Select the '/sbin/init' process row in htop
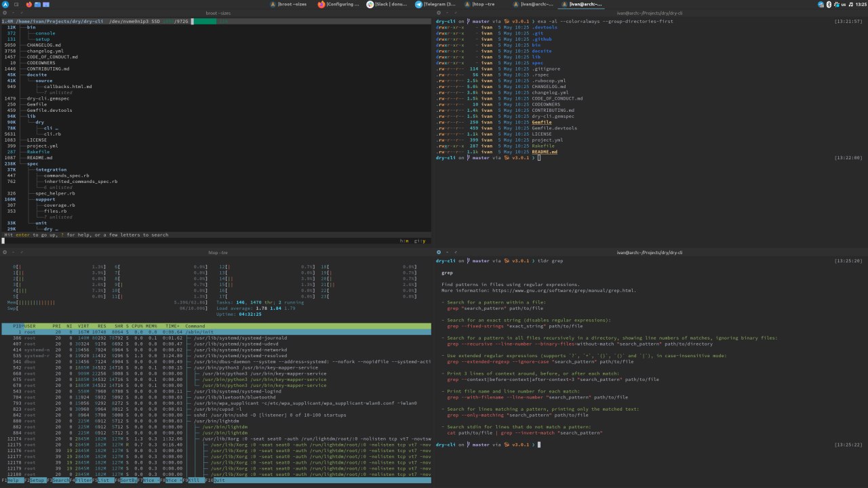The width and height of the screenshot is (868, 488). tap(216, 331)
